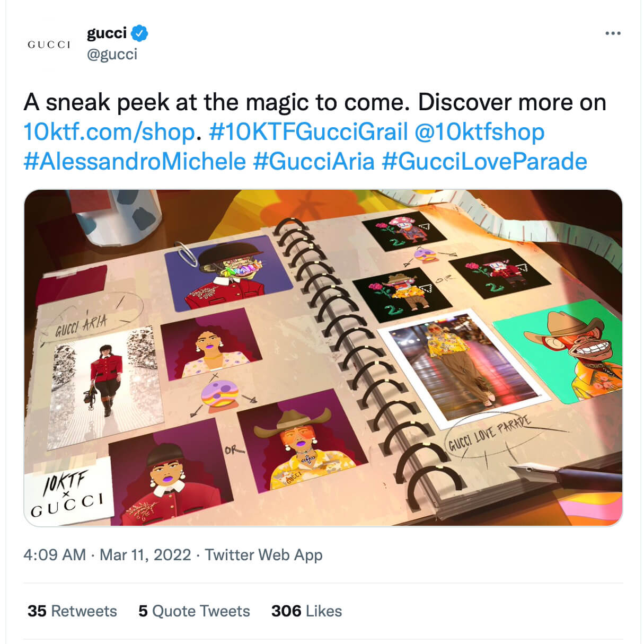Image resolution: width=644 pixels, height=644 pixels.
Task: Click the gucci display name
Action: tap(107, 33)
